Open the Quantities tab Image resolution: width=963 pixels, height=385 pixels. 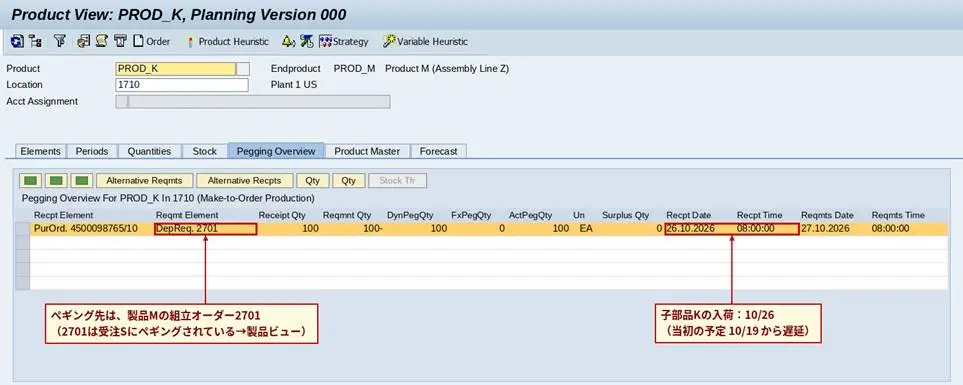tap(149, 151)
